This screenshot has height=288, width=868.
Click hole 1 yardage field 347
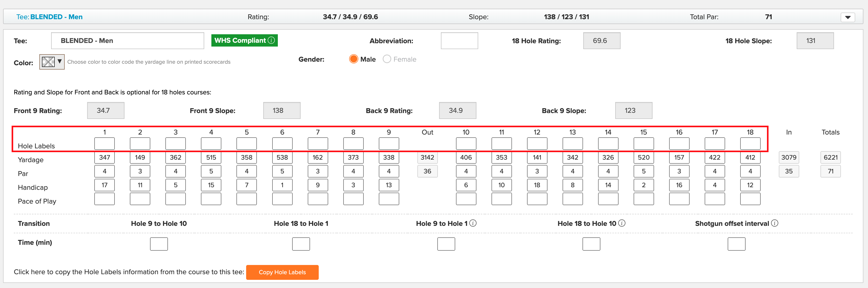pyautogui.click(x=105, y=158)
